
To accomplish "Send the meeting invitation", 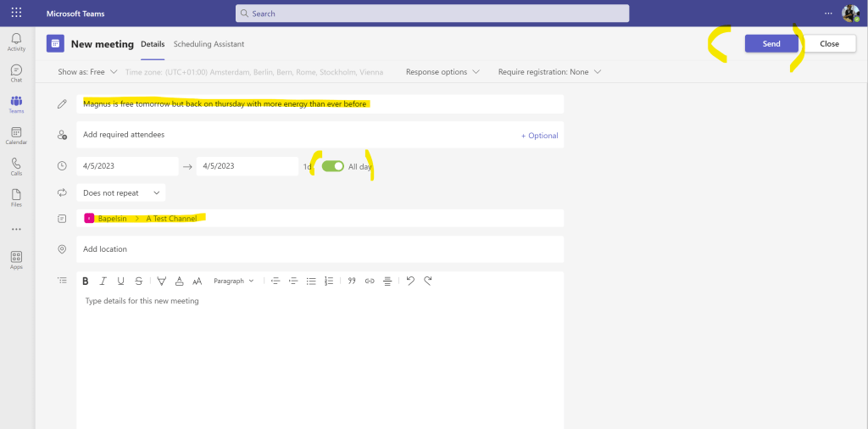I will [771, 44].
